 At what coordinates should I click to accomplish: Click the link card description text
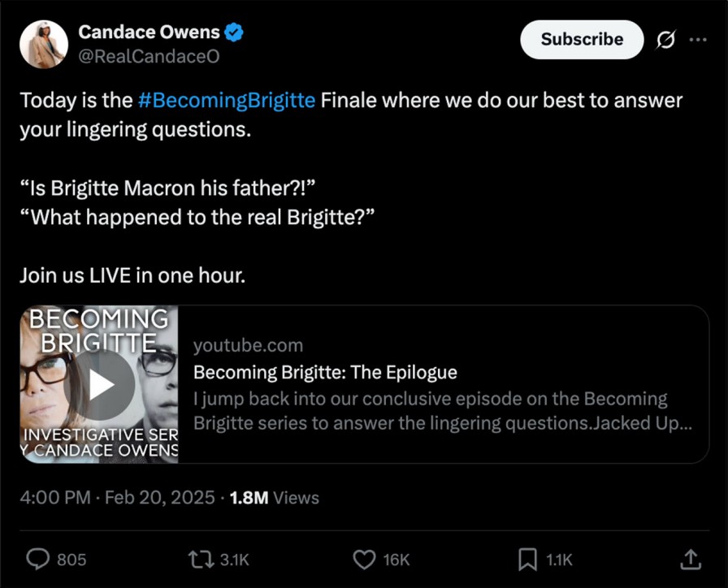click(442, 411)
